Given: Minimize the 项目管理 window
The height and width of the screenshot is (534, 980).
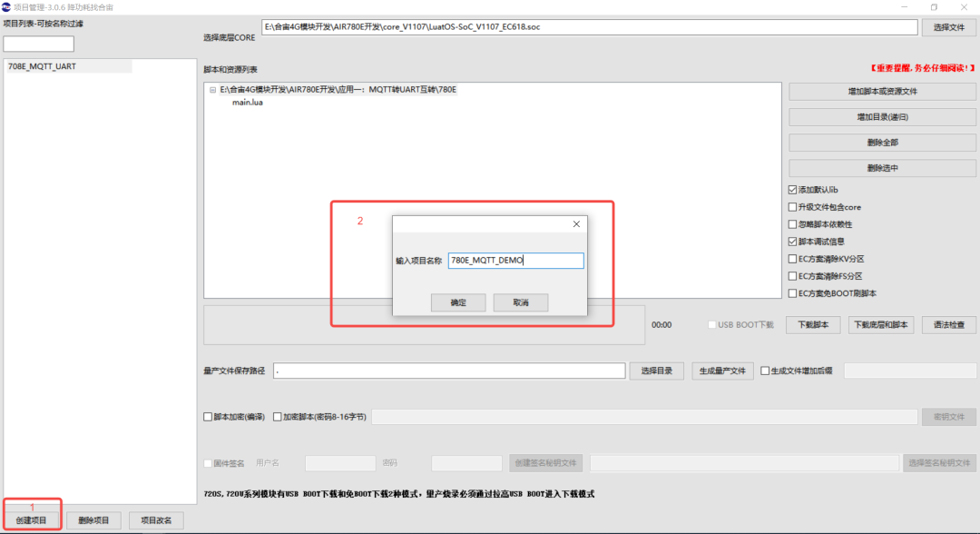Looking at the screenshot, I should 905,7.
